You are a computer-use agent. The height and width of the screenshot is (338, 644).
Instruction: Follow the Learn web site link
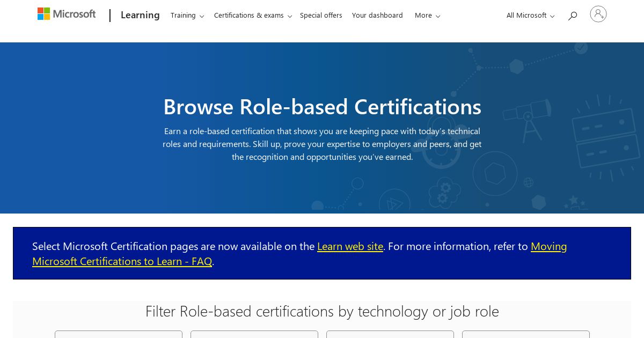pyautogui.click(x=350, y=246)
